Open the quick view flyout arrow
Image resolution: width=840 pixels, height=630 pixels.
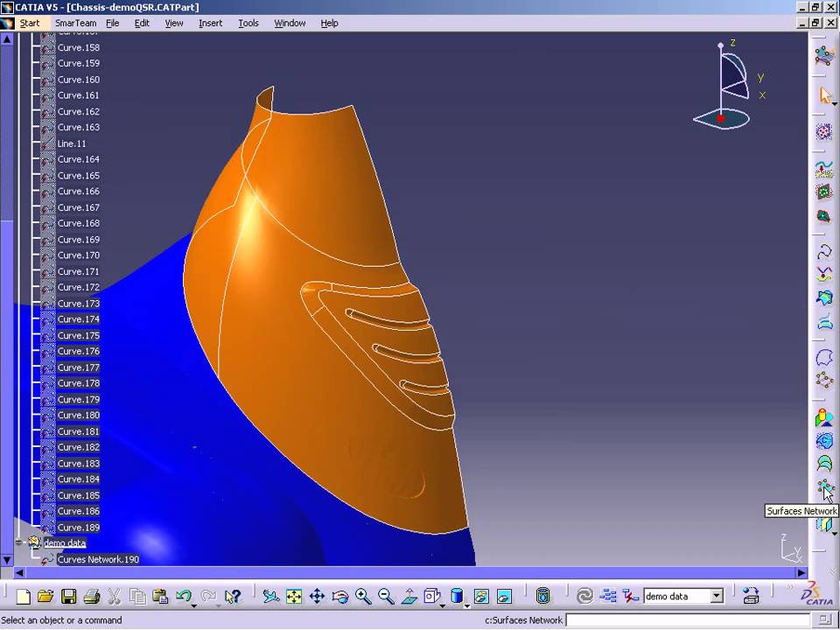tap(442, 605)
